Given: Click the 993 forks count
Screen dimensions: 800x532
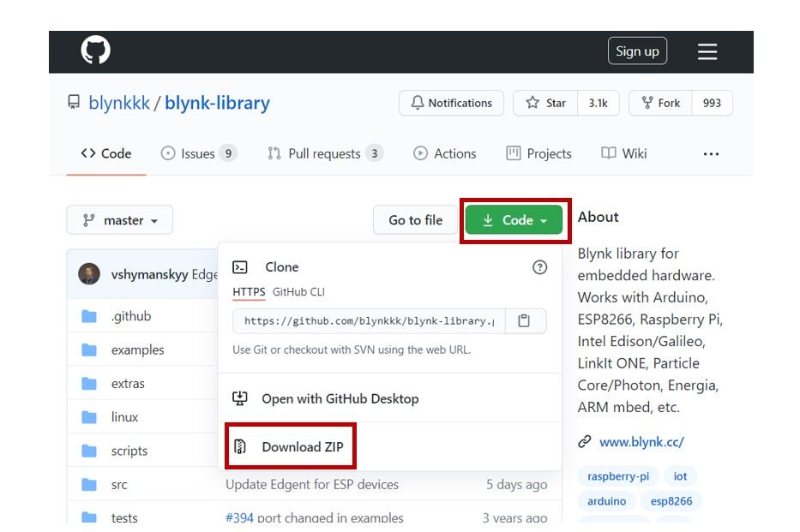Looking at the screenshot, I should pos(713,103).
